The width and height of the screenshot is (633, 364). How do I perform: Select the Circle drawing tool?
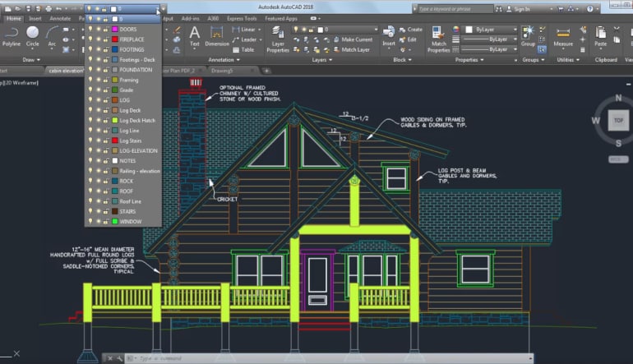(x=32, y=36)
